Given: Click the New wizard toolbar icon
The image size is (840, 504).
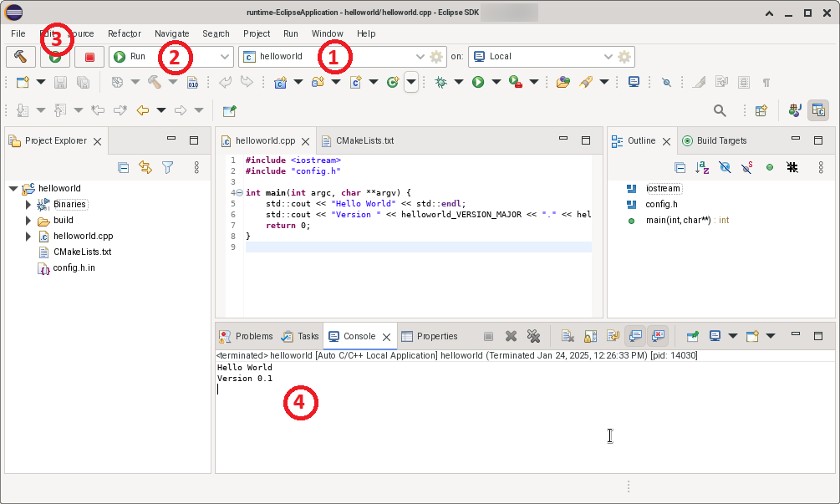Looking at the screenshot, I should tap(23, 82).
